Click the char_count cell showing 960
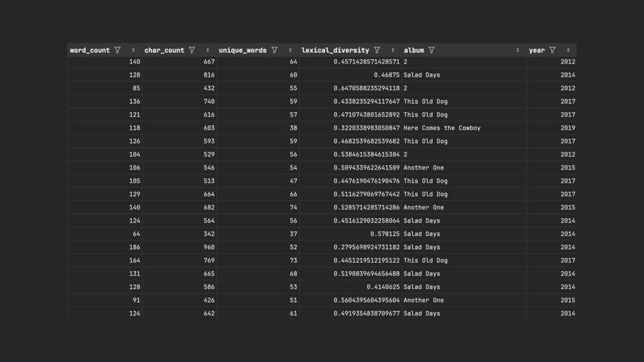The image size is (644, 362). point(208,247)
